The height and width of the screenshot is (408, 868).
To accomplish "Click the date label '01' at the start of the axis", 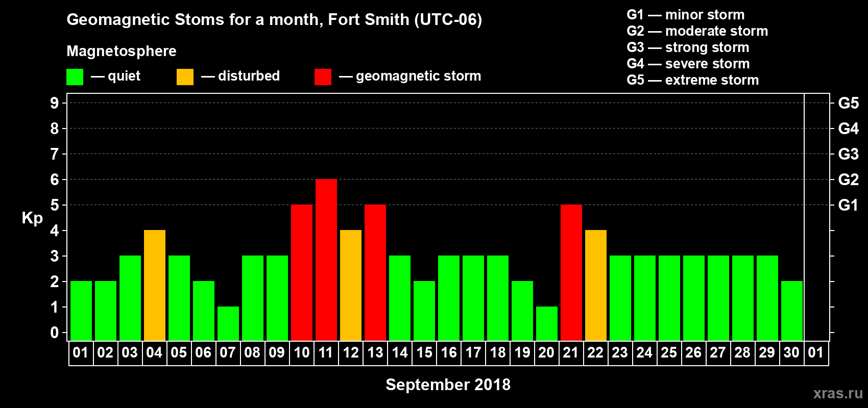I will tap(81, 352).
